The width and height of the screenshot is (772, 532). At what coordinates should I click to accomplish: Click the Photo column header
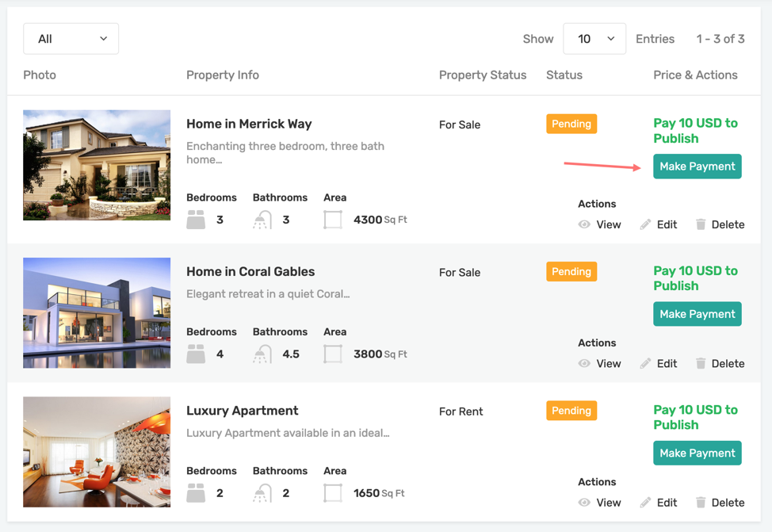pos(40,75)
